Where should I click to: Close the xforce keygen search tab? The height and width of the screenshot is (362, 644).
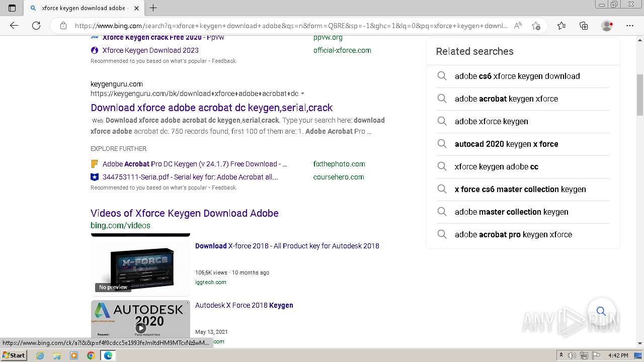(x=136, y=8)
